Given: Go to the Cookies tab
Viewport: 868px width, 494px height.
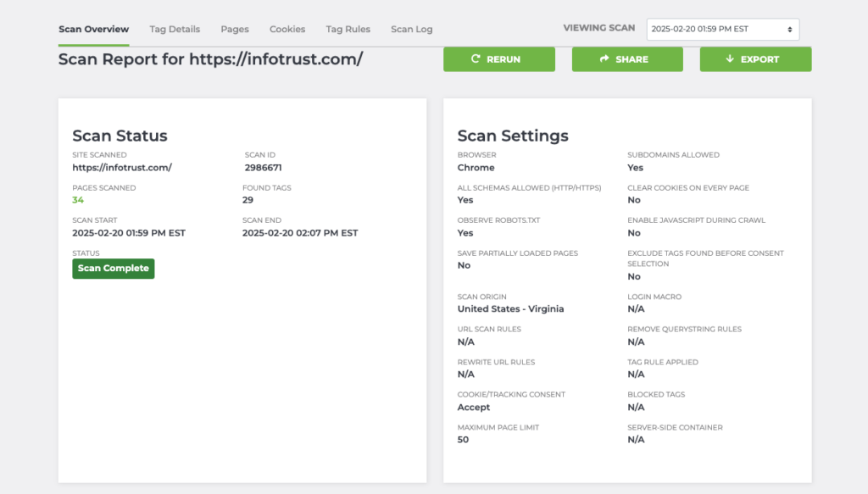Looking at the screenshot, I should (x=287, y=29).
